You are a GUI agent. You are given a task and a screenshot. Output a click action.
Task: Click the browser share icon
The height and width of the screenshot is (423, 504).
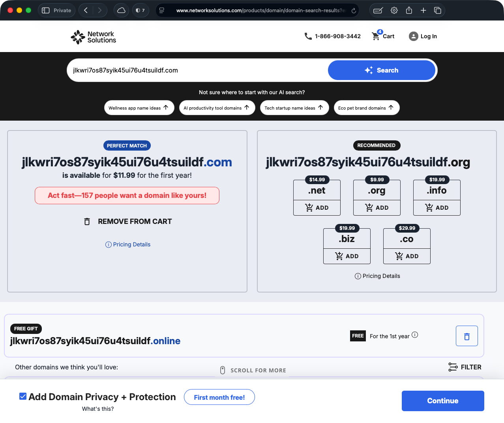tap(409, 11)
